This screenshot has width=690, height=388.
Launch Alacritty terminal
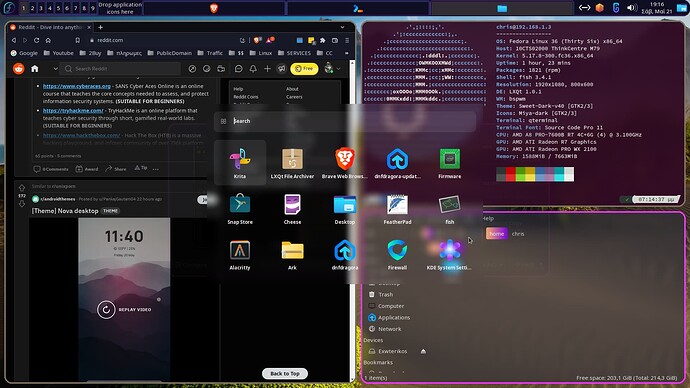tap(240, 255)
